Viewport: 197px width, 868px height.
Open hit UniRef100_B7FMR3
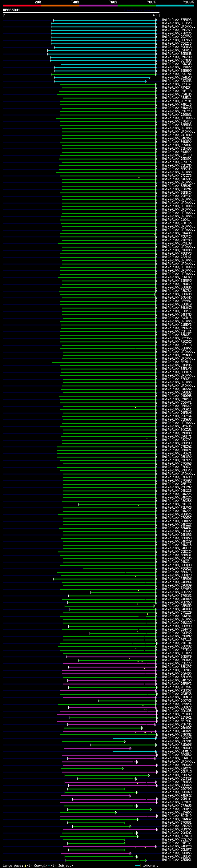tap(176, 20)
